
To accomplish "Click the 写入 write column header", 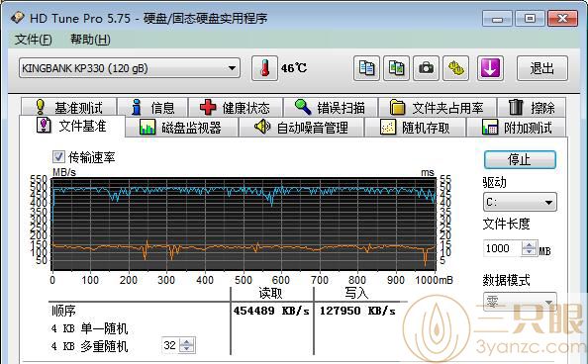I will pos(356,293).
